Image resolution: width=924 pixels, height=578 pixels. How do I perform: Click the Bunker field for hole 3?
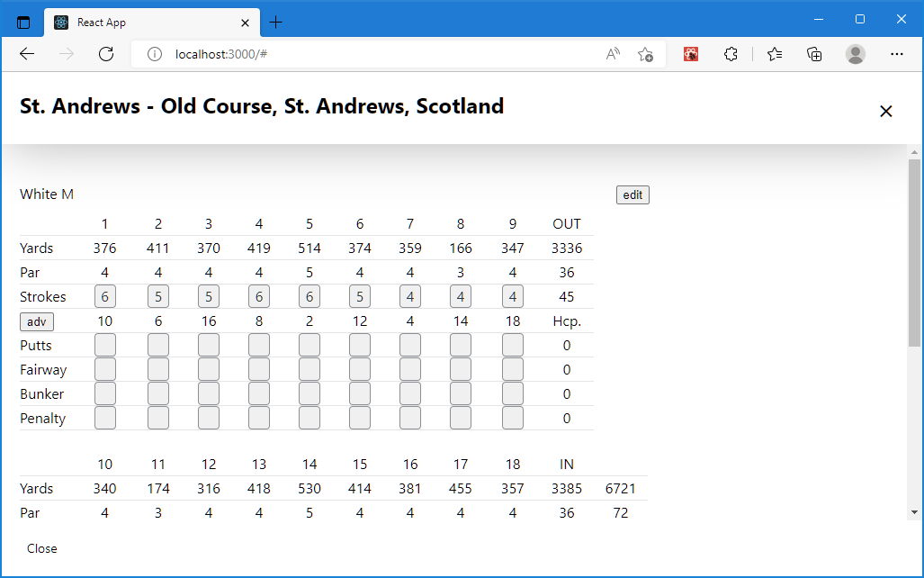pyautogui.click(x=209, y=394)
